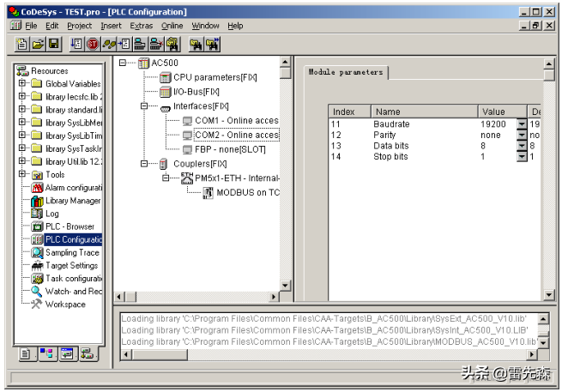Viewport: 562px width, 392px height.
Task: Open the Baudrate value dropdown
Action: point(522,124)
